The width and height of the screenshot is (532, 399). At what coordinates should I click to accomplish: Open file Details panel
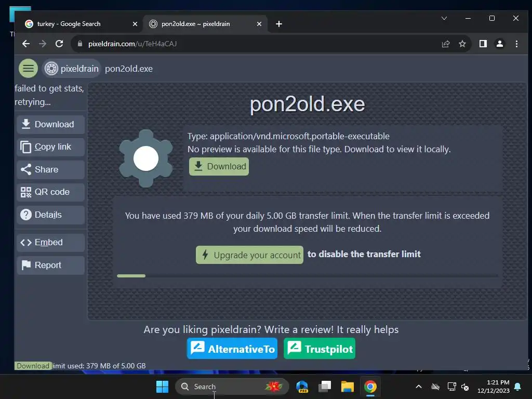click(x=50, y=215)
